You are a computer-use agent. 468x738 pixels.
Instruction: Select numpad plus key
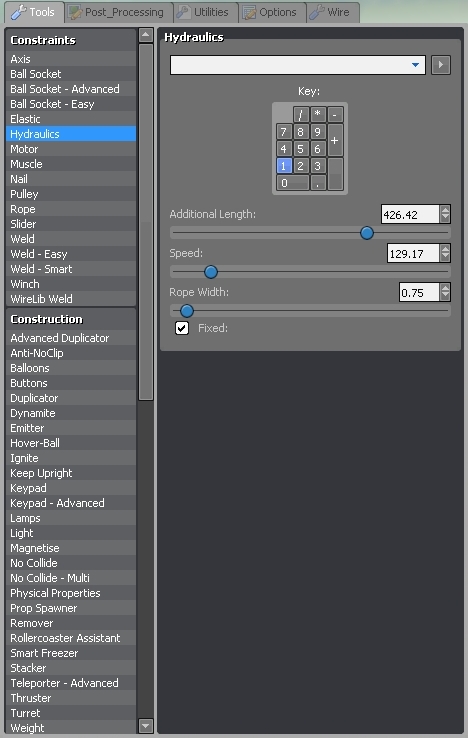pos(335,140)
